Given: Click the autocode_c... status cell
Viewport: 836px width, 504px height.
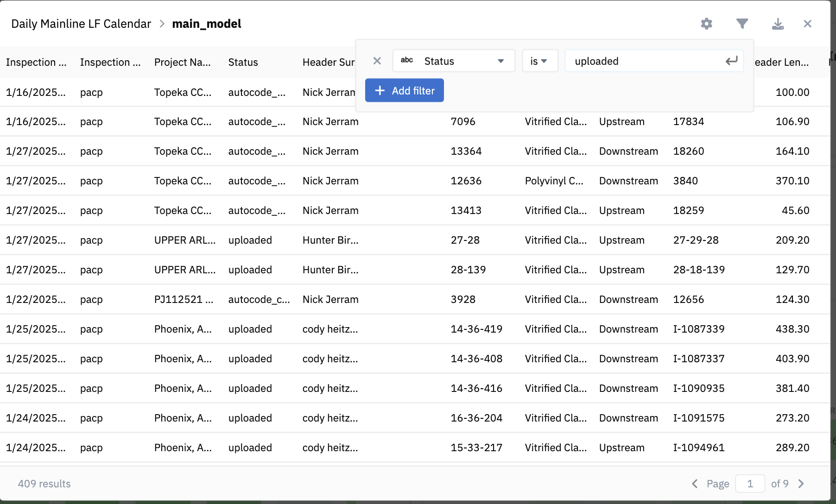Looking at the screenshot, I should (x=259, y=299).
